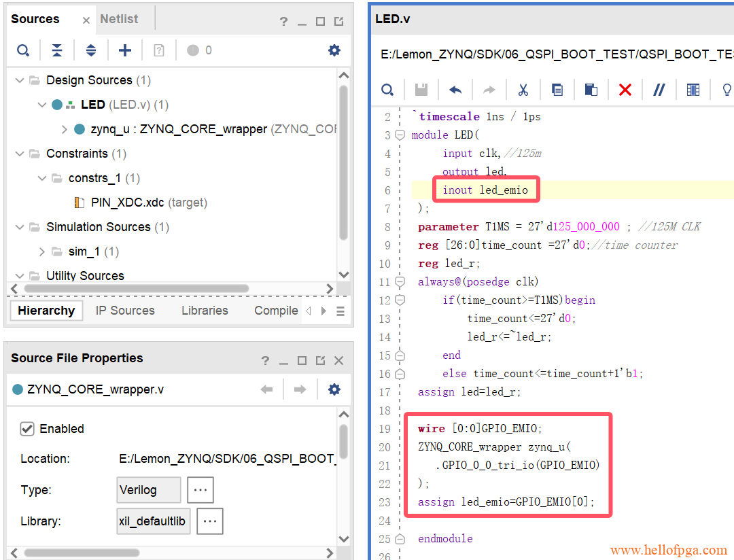Image resolution: width=734 pixels, height=560 pixels.
Task: Click the search icon in Sources panel
Action: tap(23, 50)
